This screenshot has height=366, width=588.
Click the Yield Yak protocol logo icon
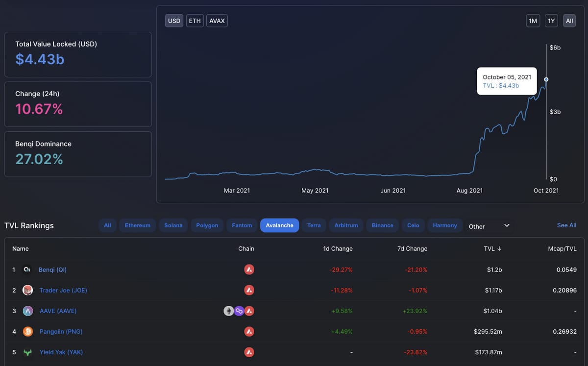click(x=27, y=352)
